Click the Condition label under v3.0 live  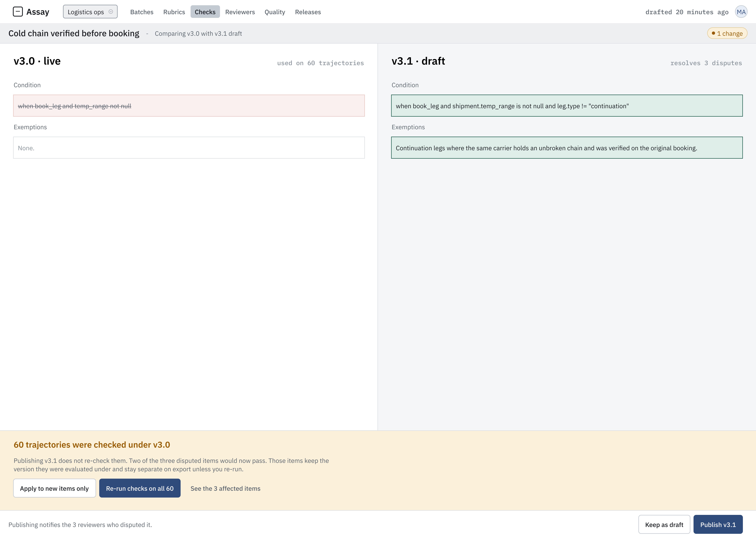pos(27,85)
